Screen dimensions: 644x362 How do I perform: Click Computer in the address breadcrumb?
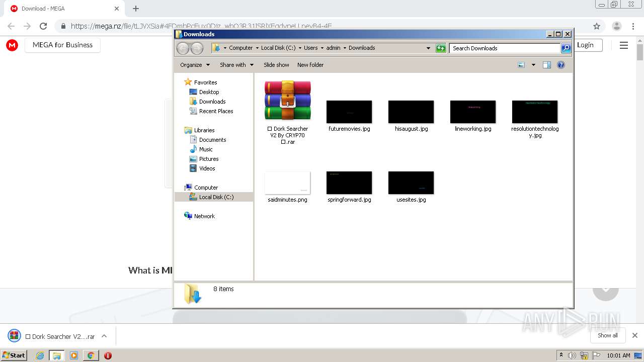point(241,48)
